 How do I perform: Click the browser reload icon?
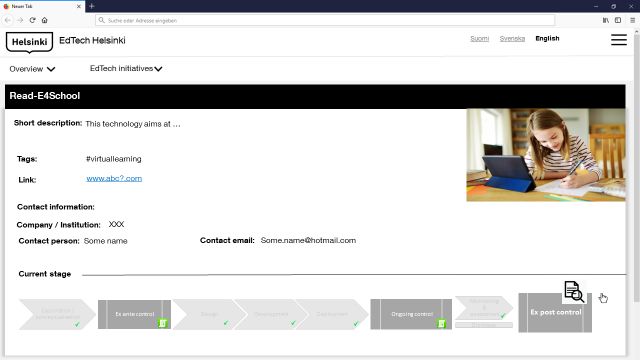tap(33, 20)
